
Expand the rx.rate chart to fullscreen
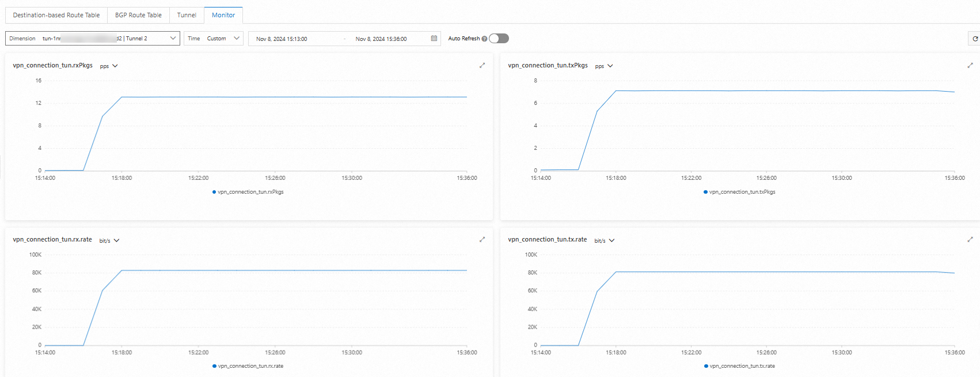coord(482,240)
